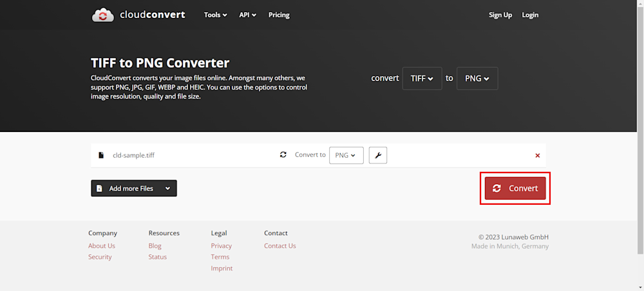The image size is (644, 291).
Task: Click Sign Up in the header
Action: pyautogui.click(x=500, y=15)
